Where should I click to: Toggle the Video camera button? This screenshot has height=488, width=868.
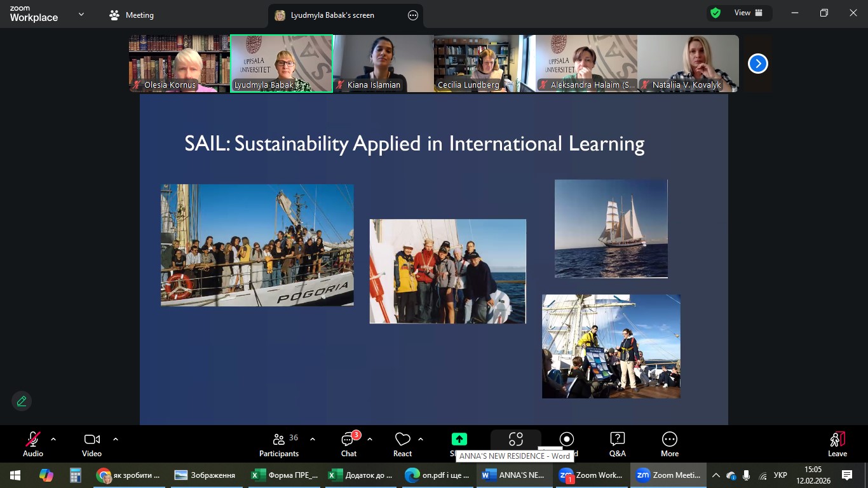[x=92, y=444]
